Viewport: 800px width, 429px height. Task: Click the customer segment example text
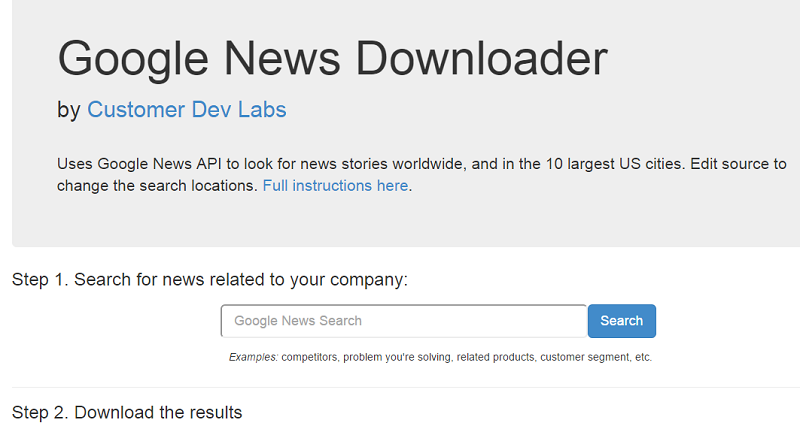pyautogui.click(x=586, y=357)
